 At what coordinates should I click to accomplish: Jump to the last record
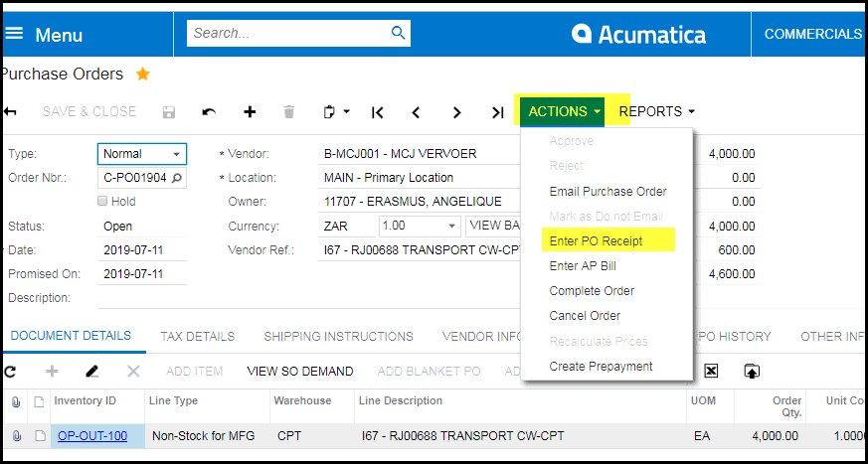pyautogui.click(x=497, y=112)
